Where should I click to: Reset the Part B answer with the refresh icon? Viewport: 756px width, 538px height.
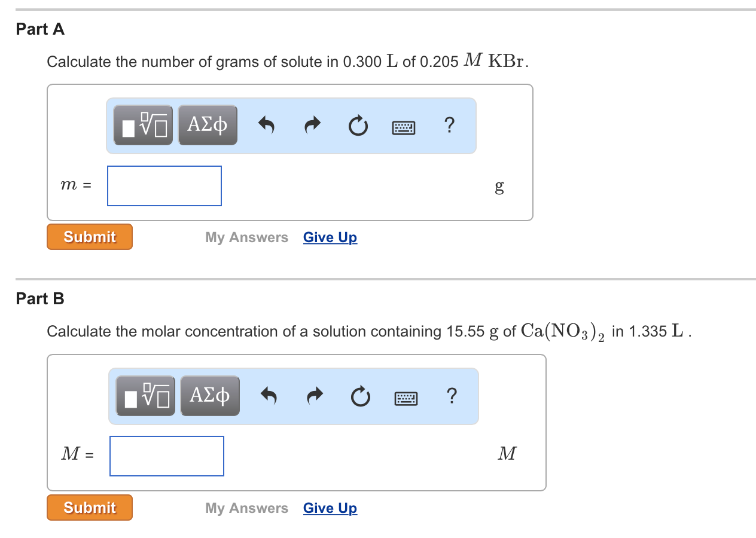(x=360, y=395)
